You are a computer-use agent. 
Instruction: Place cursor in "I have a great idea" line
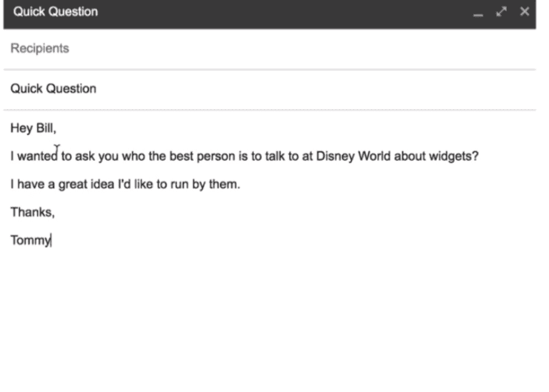click(x=126, y=184)
